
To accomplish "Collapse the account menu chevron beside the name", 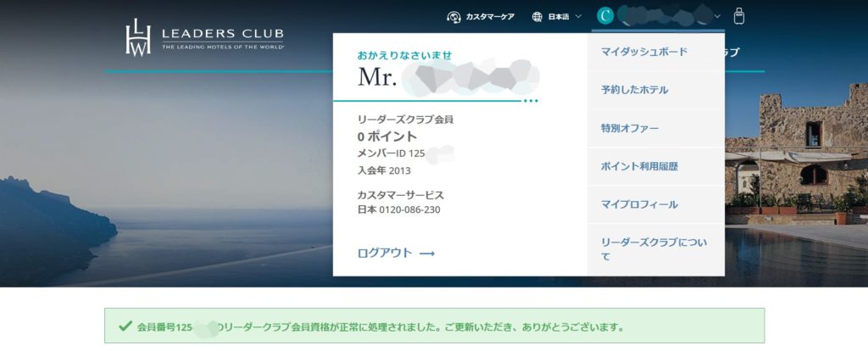I will tap(718, 16).
